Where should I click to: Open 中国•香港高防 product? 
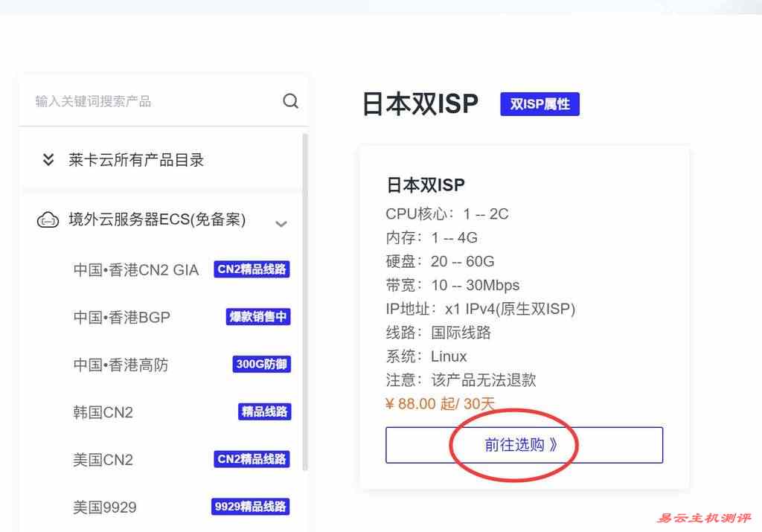tap(121, 365)
